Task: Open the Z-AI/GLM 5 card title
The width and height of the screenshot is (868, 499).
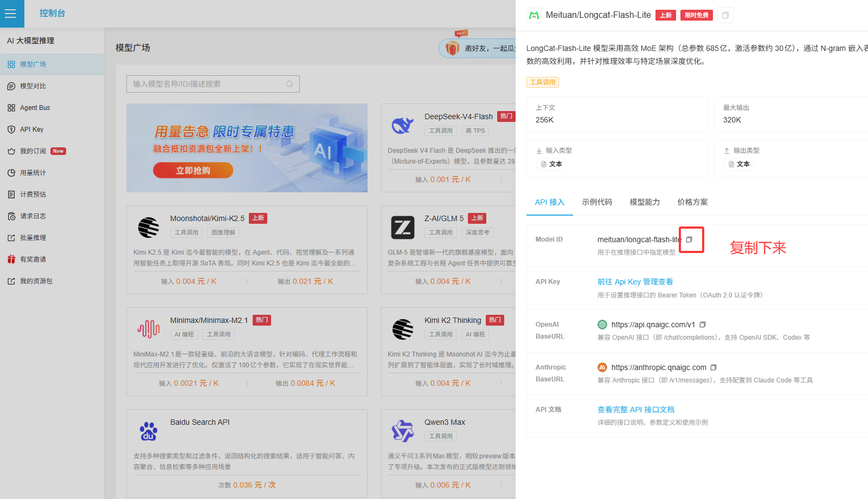Action: click(x=444, y=218)
